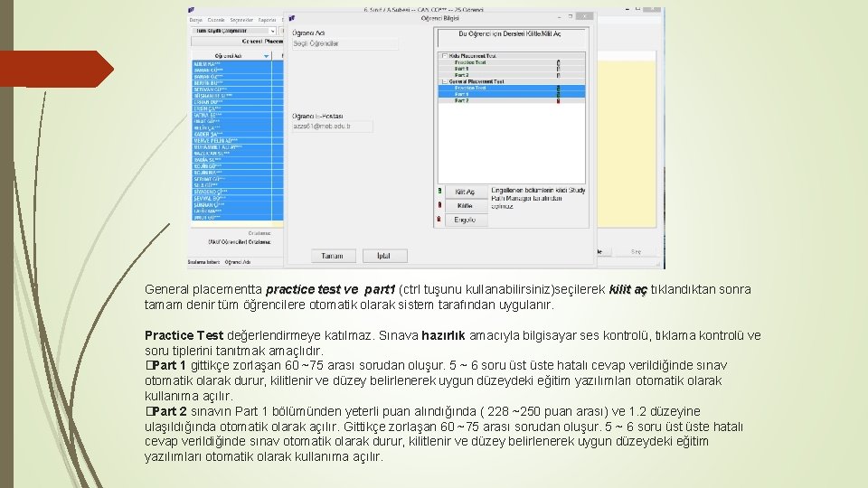Click the Öğrenci Adı column header

coord(231,56)
